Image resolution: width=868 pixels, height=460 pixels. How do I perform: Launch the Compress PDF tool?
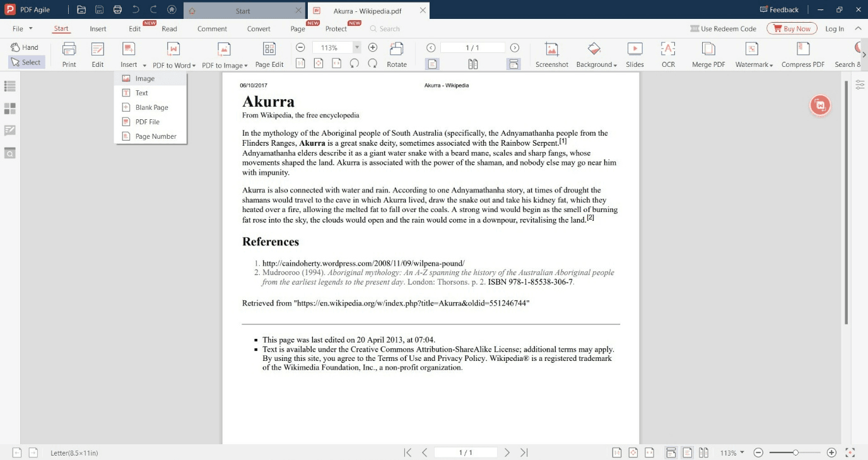click(802, 55)
